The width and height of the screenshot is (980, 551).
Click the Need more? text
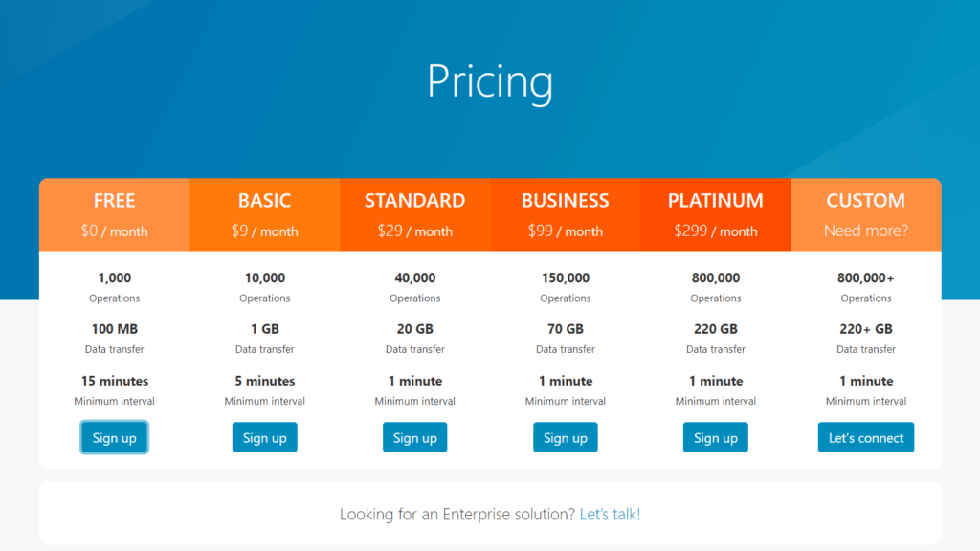[866, 231]
